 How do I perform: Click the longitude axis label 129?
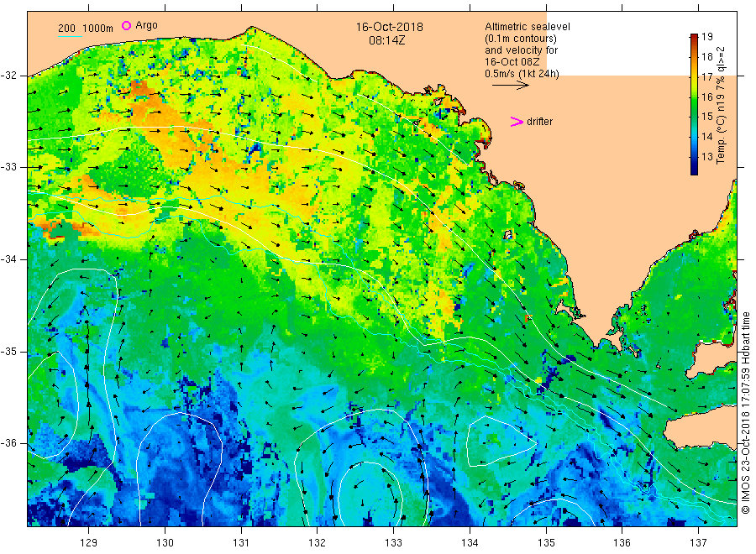tap(89, 543)
